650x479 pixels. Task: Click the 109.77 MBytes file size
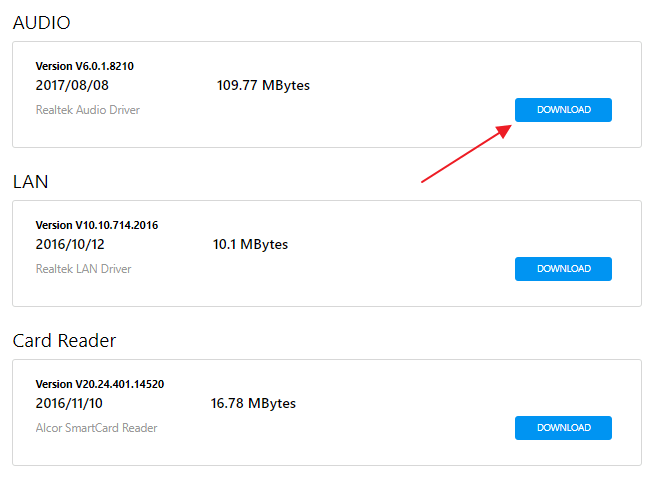click(x=263, y=86)
